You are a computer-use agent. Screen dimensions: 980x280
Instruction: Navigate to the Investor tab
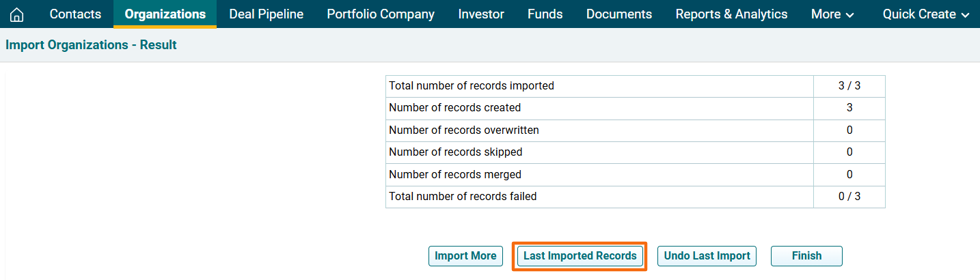tap(481, 14)
